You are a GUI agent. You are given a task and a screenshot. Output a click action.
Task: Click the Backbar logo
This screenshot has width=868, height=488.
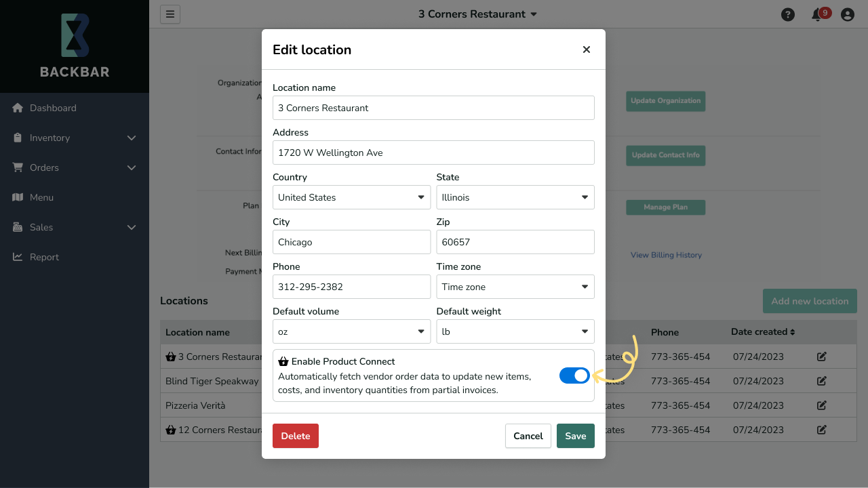(75, 45)
